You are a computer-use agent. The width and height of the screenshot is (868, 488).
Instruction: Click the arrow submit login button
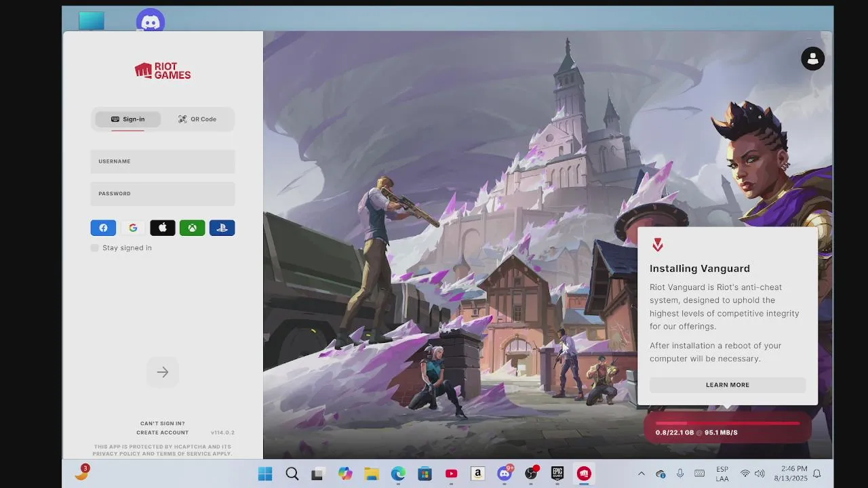point(163,372)
